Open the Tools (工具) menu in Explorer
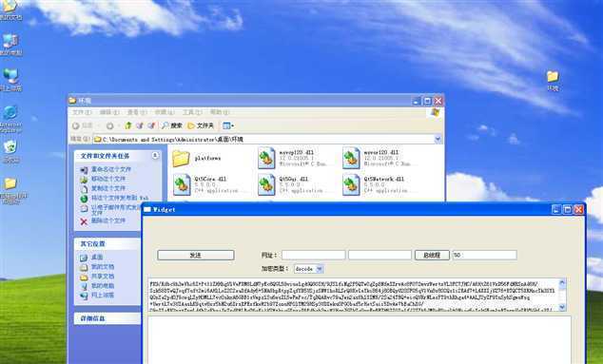Image resolution: width=603 pixels, height=364 pixels. [x=192, y=112]
